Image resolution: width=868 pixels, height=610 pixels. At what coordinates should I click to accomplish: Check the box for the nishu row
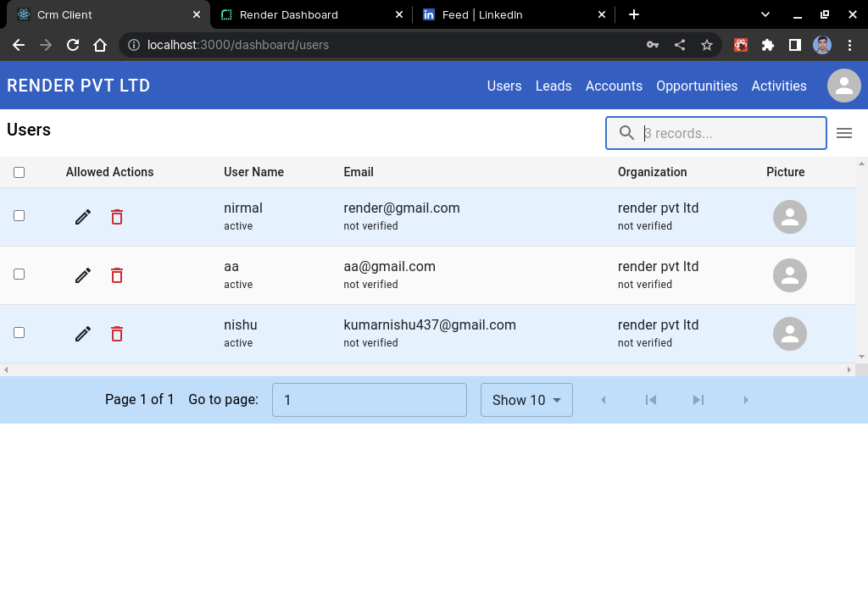[x=19, y=332]
